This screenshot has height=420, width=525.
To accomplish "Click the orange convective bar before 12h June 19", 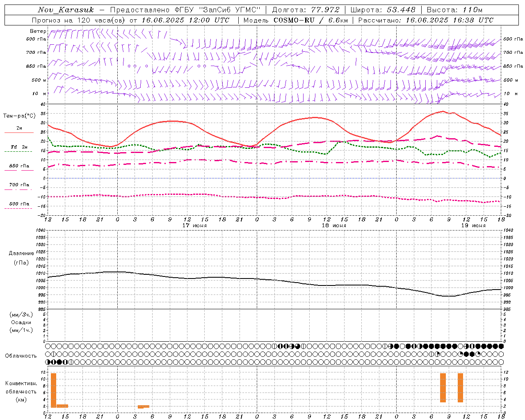I will [x=460, y=388].
